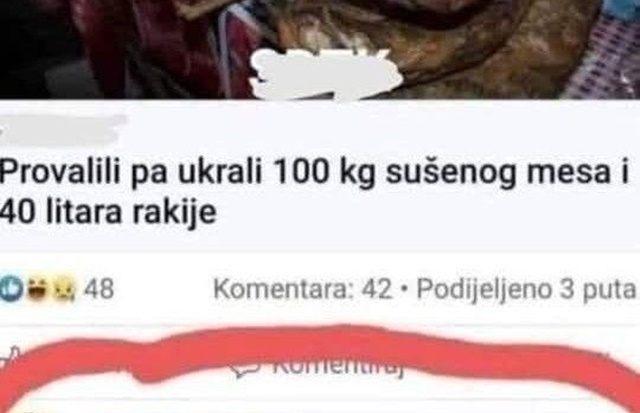
Task: Click the blurred source name above headline
Action: tap(63, 129)
